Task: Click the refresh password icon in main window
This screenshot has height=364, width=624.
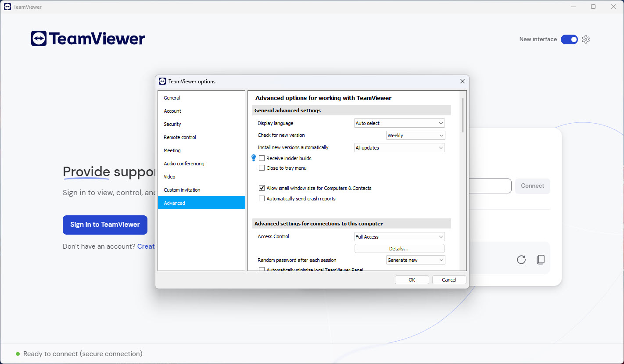Action: [521, 260]
